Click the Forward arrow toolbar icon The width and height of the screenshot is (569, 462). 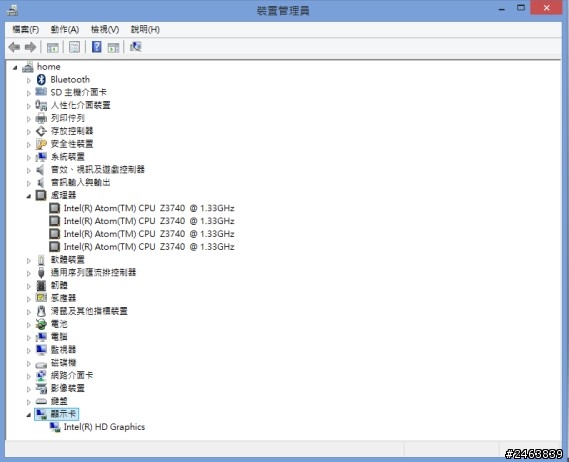coord(30,47)
